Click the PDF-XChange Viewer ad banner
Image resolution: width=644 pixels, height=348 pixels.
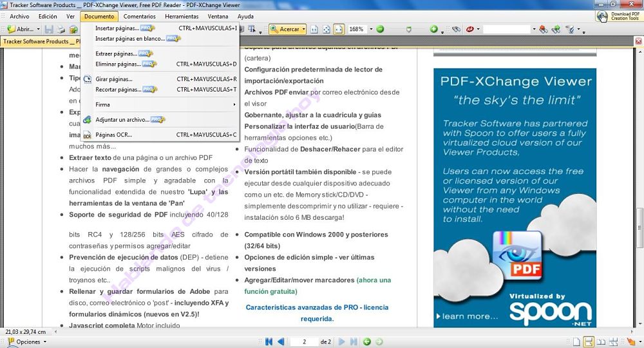coord(515,198)
